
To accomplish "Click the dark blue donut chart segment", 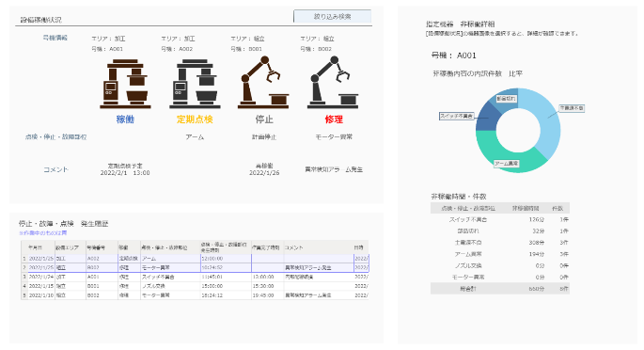I will click(488, 118).
